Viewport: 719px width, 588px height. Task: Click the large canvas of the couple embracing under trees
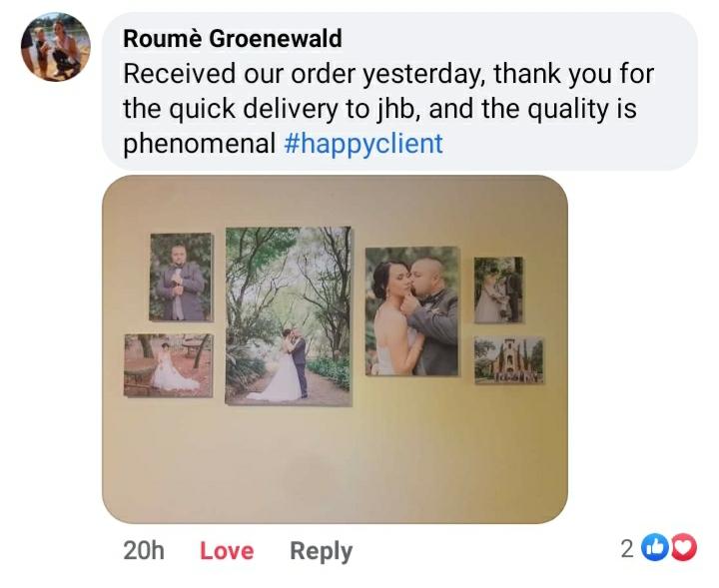(x=289, y=316)
